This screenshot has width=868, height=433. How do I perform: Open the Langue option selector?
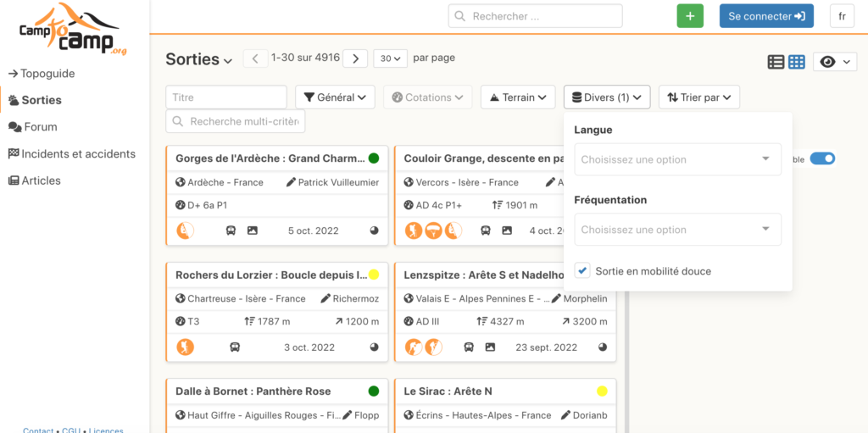click(x=677, y=159)
